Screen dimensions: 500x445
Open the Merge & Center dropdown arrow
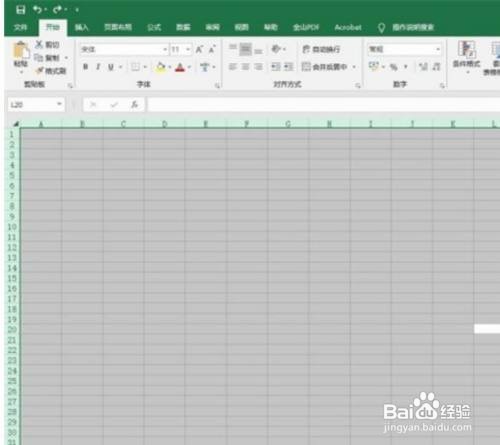[354, 67]
